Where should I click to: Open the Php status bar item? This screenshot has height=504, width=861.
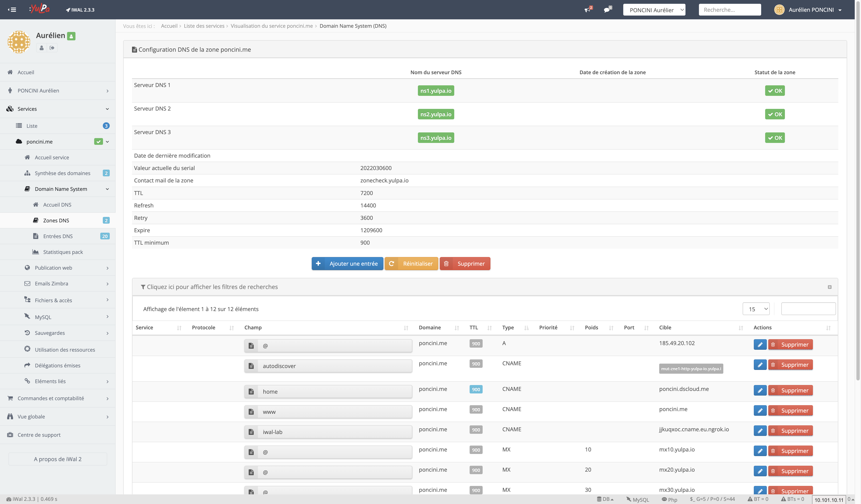[x=669, y=499]
